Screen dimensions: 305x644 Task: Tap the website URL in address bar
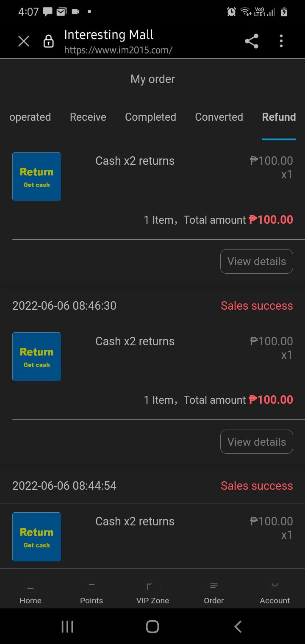click(x=118, y=50)
